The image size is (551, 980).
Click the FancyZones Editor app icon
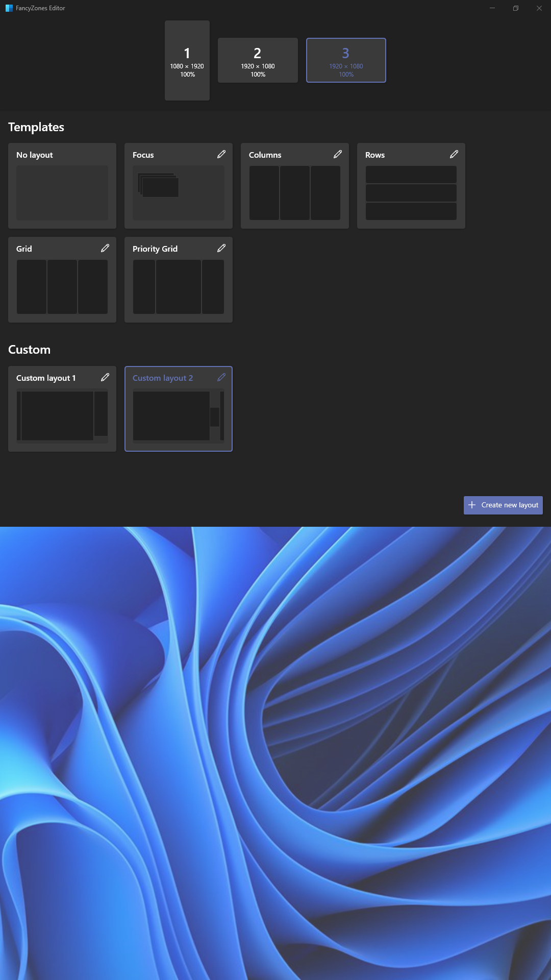point(9,8)
